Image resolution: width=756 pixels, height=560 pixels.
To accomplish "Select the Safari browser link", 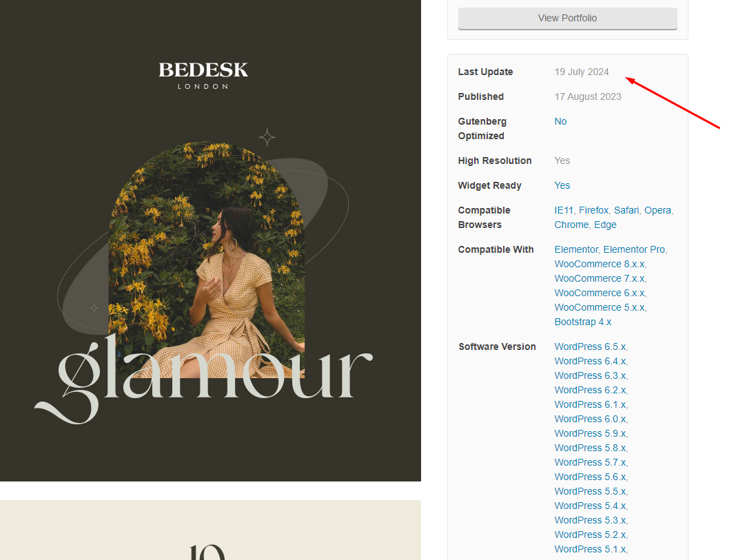I will coord(626,210).
